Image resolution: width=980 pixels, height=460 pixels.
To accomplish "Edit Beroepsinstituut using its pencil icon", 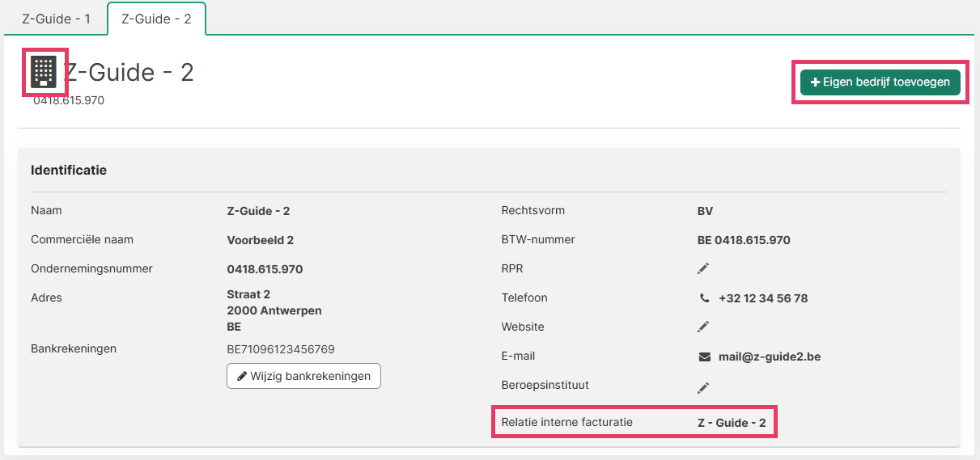I will [703, 388].
